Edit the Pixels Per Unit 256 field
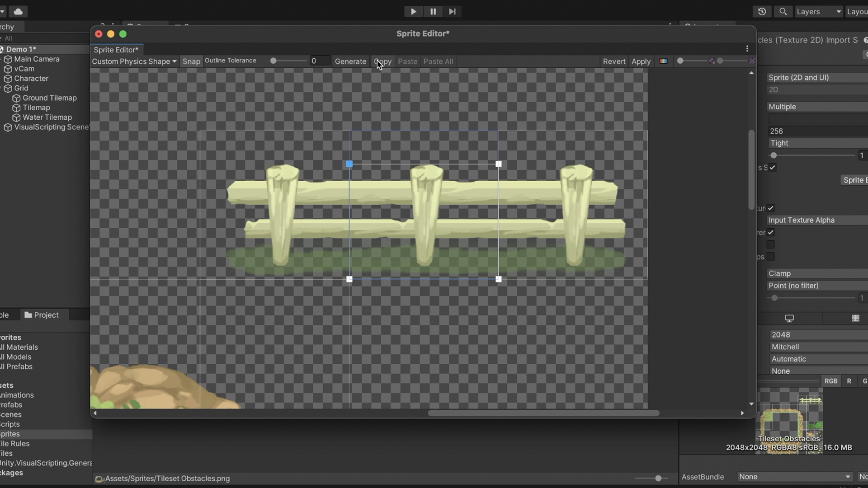Screen dimensions: 868x488 click(817, 131)
